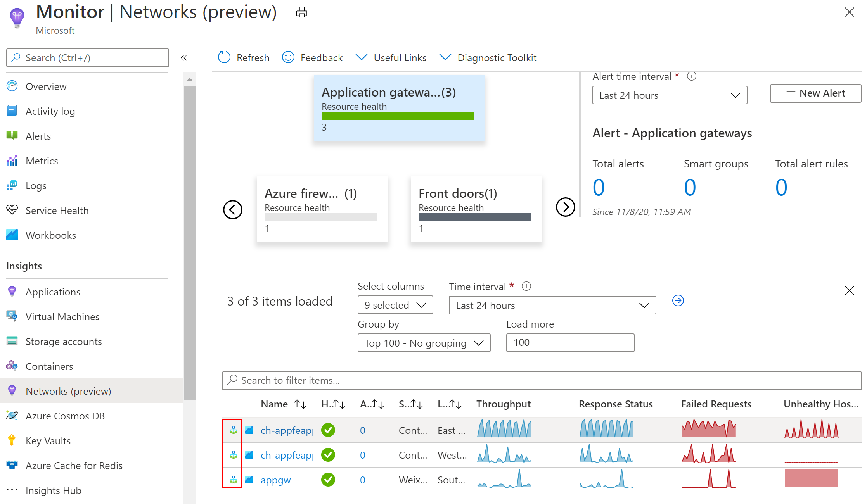Click the dependency view icon for appgw row
The height and width of the screenshot is (504, 867).
click(233, 480)
